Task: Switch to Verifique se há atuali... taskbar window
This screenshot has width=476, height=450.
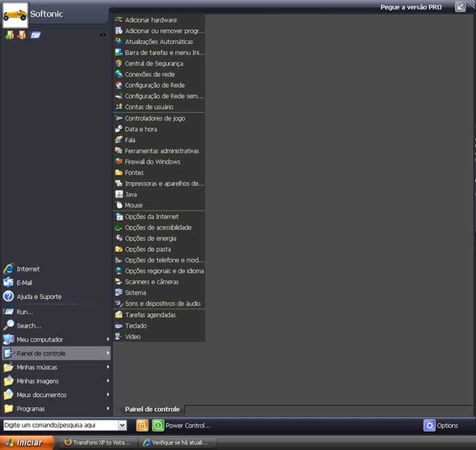Action: coord(176,443)
